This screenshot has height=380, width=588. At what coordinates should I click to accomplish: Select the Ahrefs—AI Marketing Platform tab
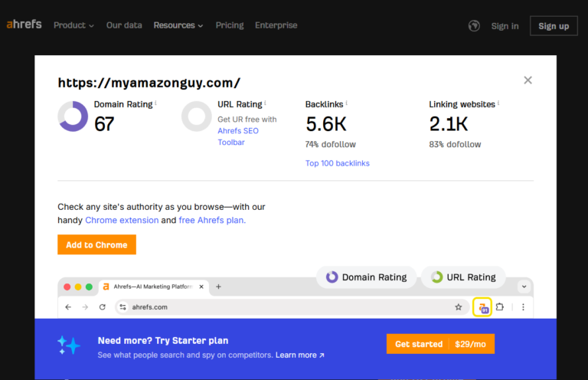[153, 287]
